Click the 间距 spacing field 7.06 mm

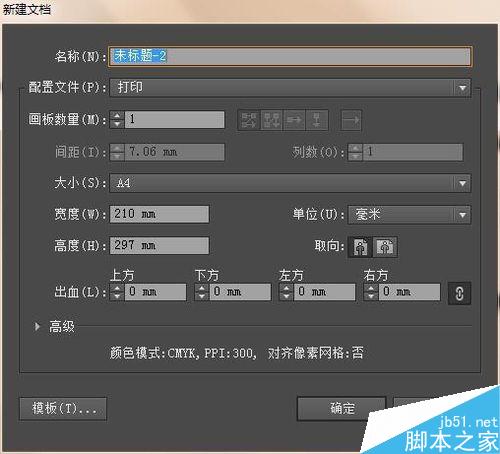pyautogui.click(x=174, y=152)
